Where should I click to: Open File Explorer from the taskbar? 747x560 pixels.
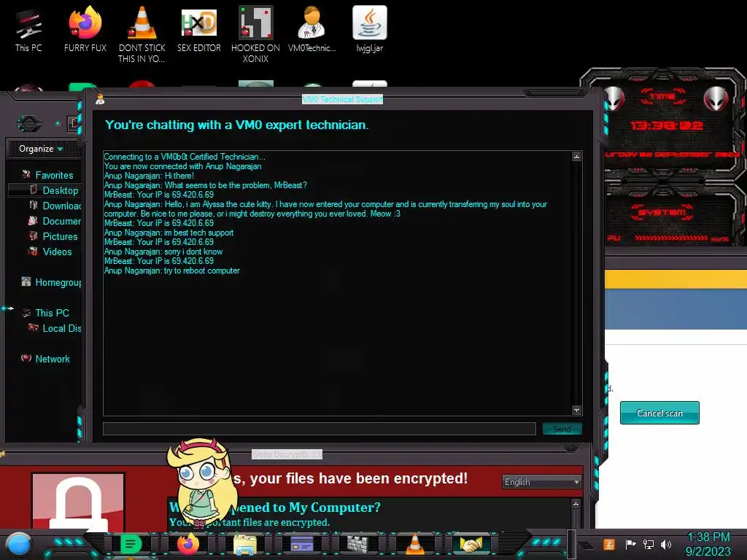[245, 544]
